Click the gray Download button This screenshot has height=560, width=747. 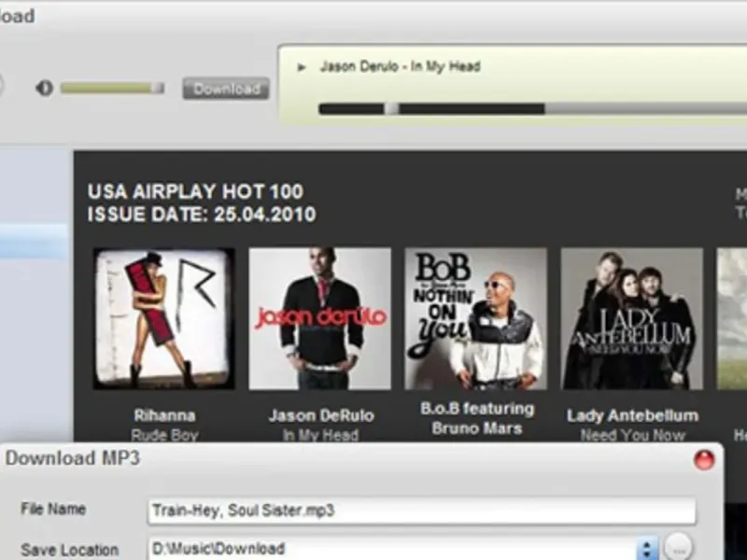coord(226,89)
